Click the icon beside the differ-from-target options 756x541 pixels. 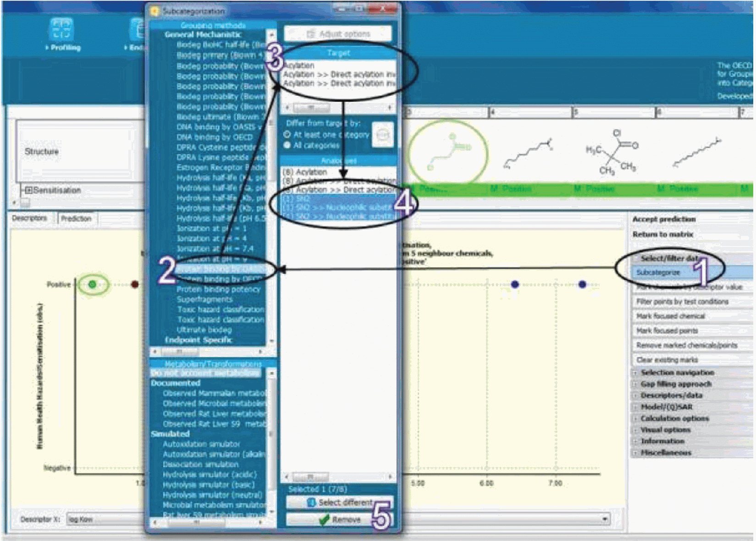tap(382, 135)
